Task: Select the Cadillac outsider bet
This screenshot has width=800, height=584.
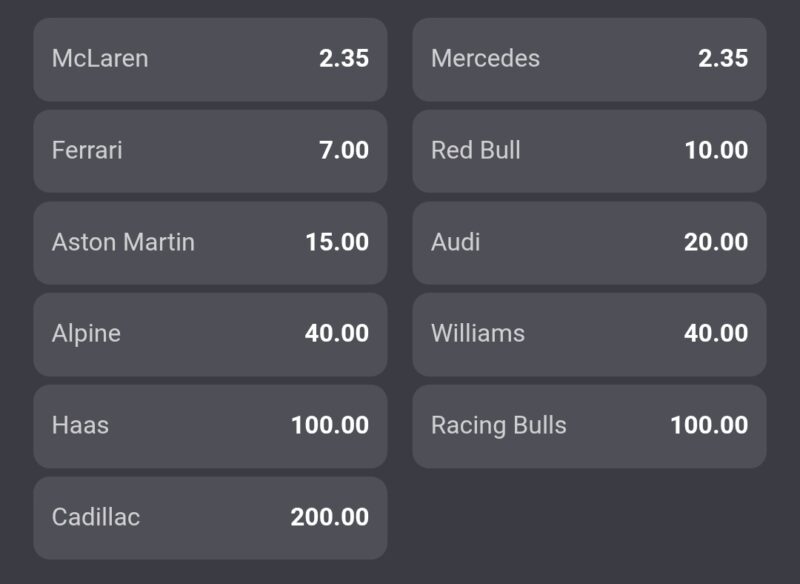Action: pyautogui.click(x=210, y=518)
